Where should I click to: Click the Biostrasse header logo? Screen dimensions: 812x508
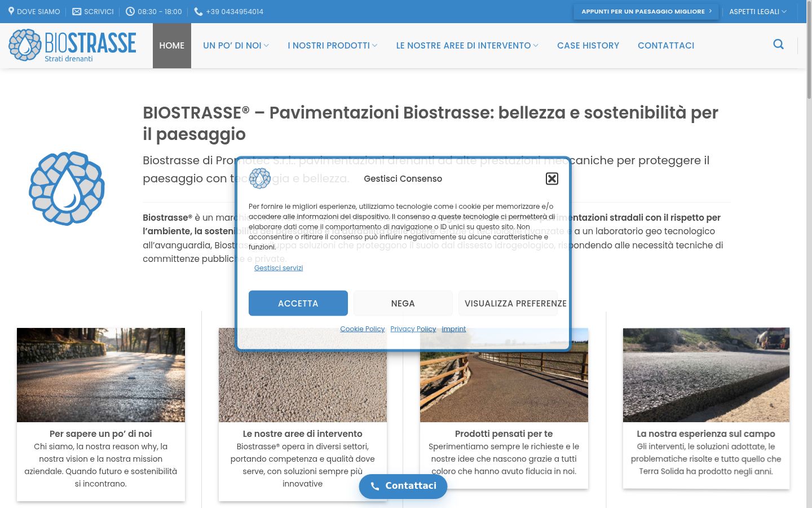[72, 45]
